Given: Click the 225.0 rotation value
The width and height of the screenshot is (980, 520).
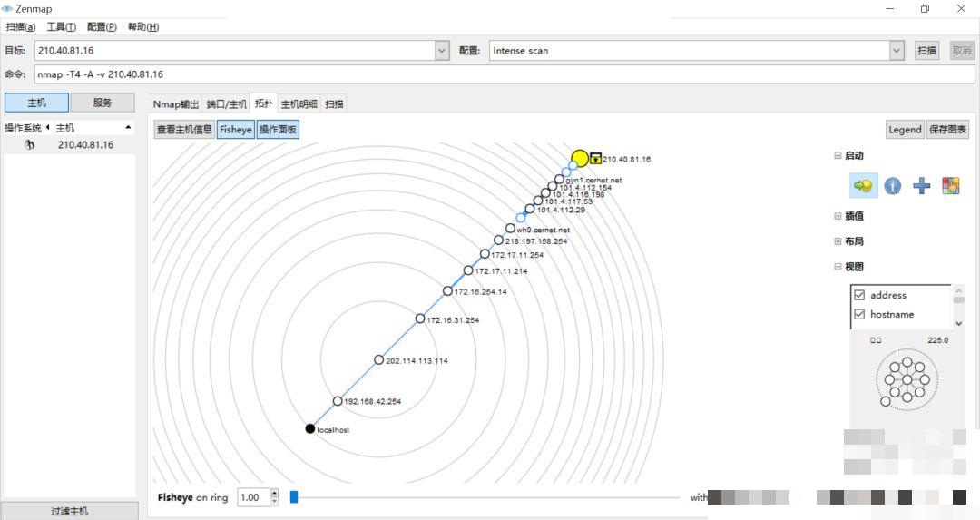Looking at the screenshot, I should (x=937, y=340).
